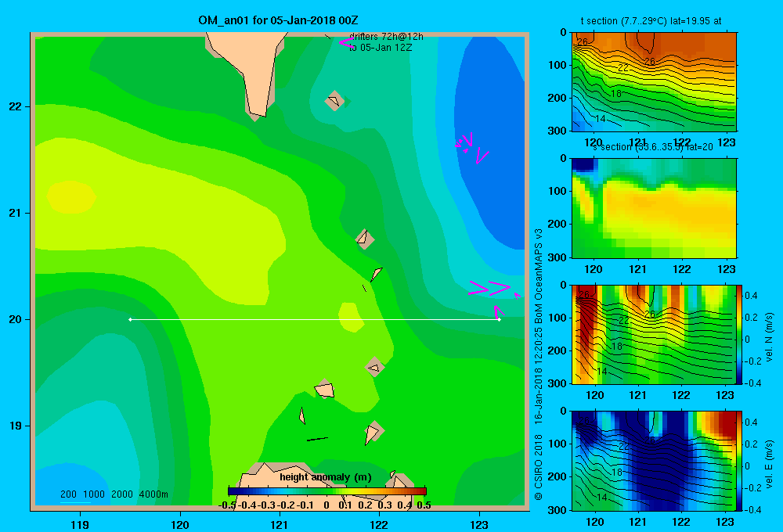This screenshot has height=532, width=783.
Task: Click the '-0.5' value on height anomaly scale
Action: point(227,505)
